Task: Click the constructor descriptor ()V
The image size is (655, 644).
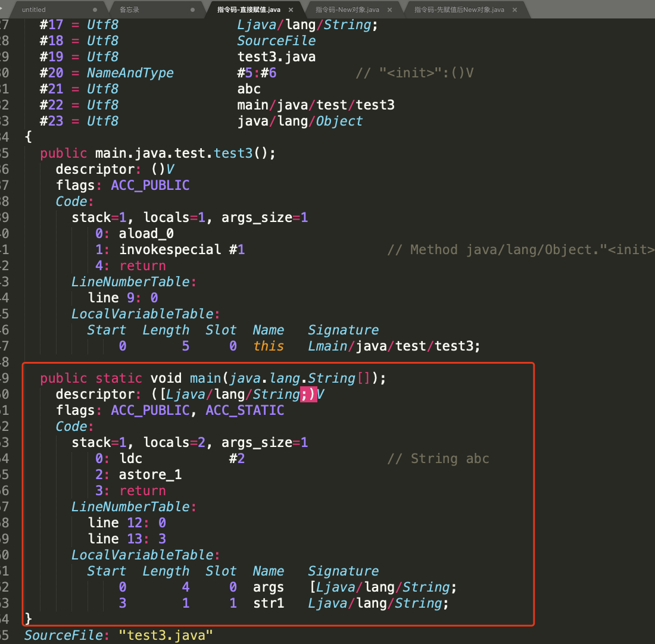Action: (163, 169)
